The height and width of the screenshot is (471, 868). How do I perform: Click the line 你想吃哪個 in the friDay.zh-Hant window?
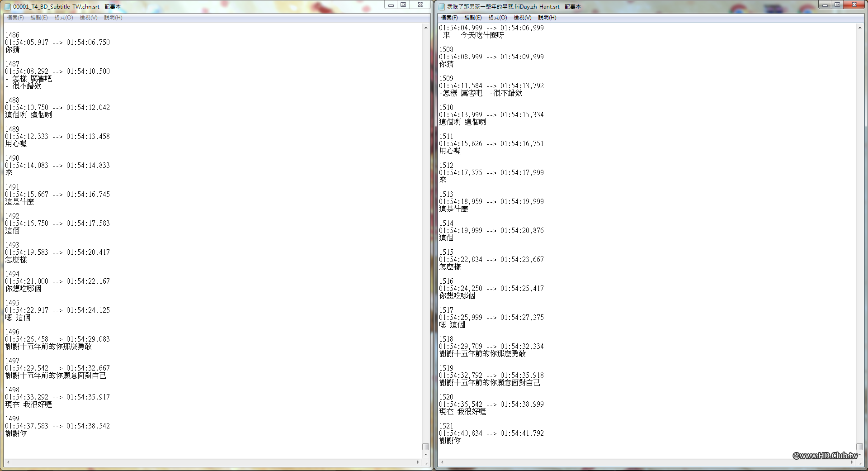point(457,295)
